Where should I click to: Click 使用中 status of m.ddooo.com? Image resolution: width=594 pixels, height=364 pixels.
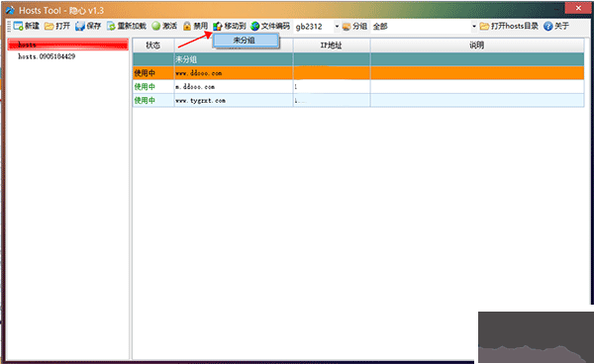click(x=145, y=87)
